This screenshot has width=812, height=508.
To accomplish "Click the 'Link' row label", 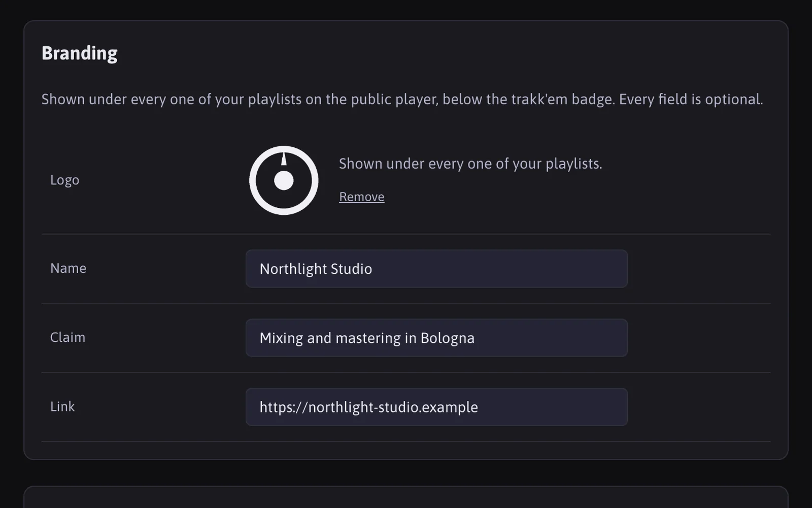I will pos(62,406).
